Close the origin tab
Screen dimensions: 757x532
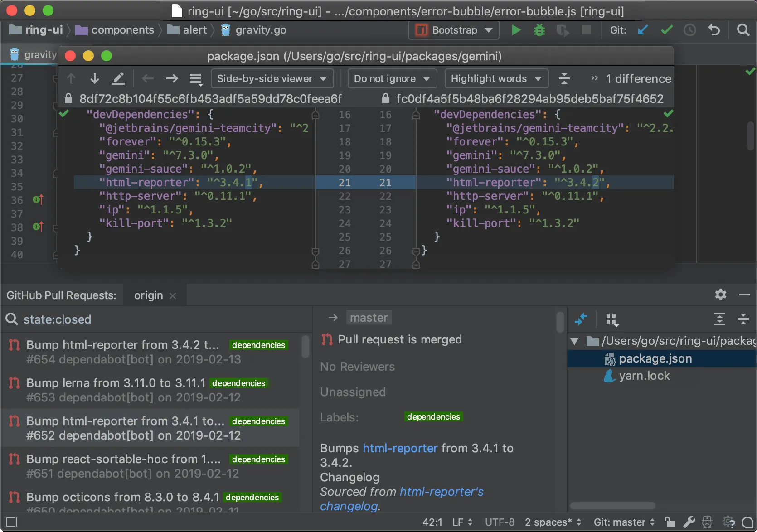(173, 296)
